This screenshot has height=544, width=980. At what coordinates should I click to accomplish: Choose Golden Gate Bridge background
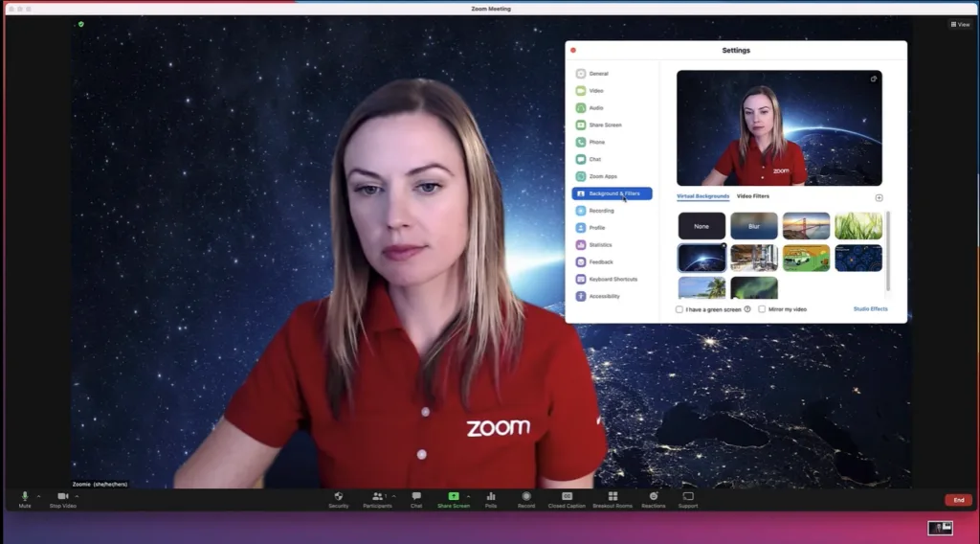[x=806, y=226]
